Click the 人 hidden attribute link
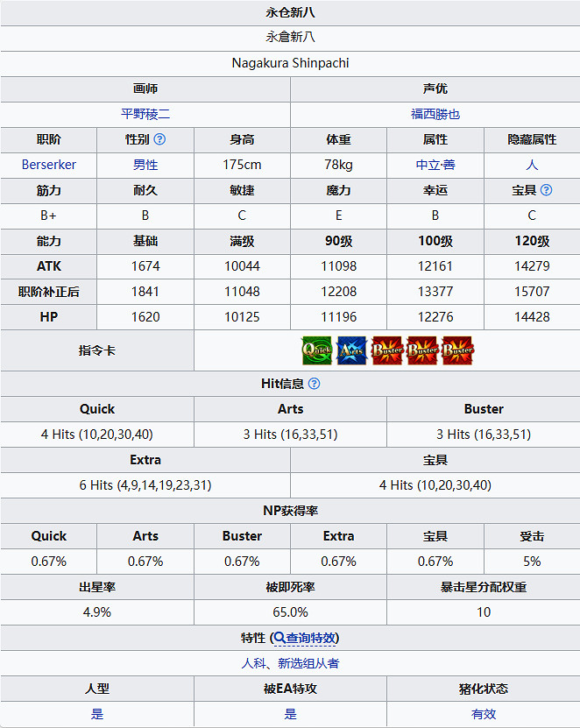Screen dimensions: 580x728 click(x=532, y=165)
